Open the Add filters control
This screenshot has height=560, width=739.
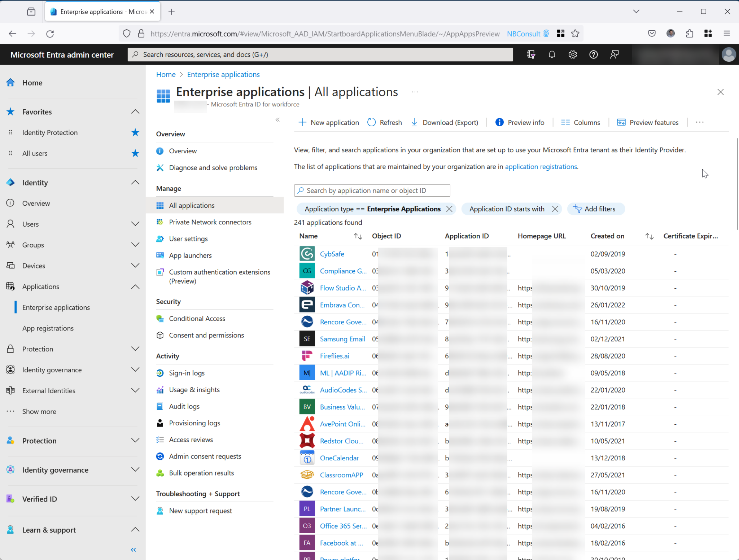(596, 209)
